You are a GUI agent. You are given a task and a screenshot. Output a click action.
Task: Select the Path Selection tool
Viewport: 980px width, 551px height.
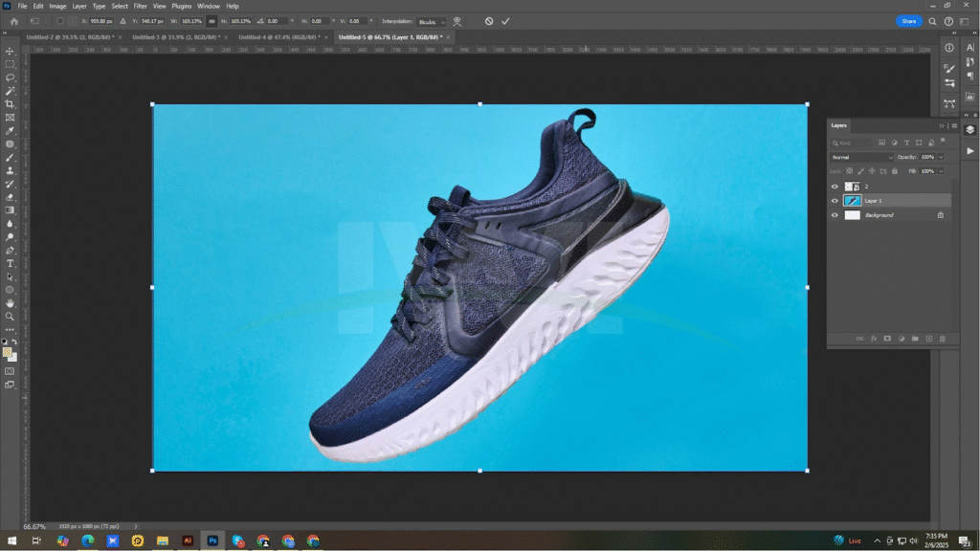[x=10, y=276]
